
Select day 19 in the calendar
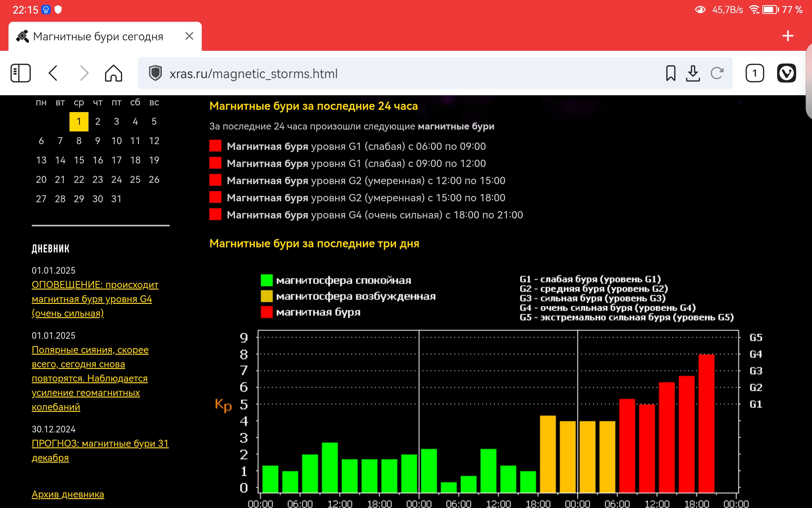pyautogui.click(x=154, y=160)
